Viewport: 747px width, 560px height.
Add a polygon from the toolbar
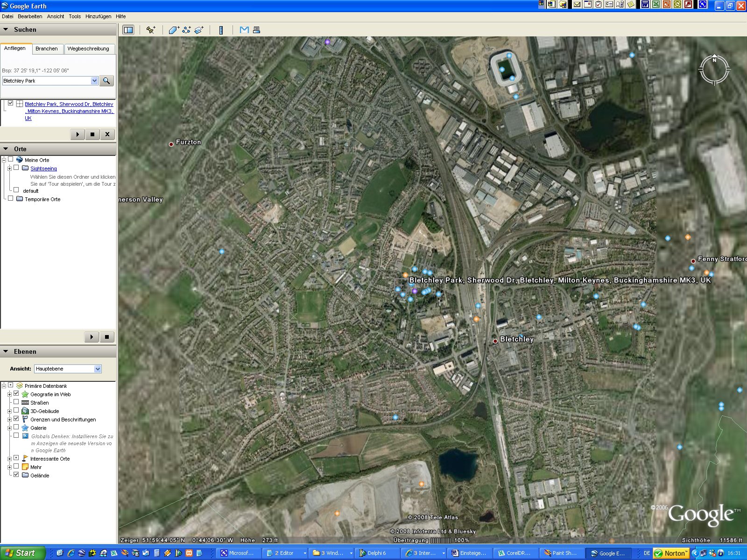[174, 30]
